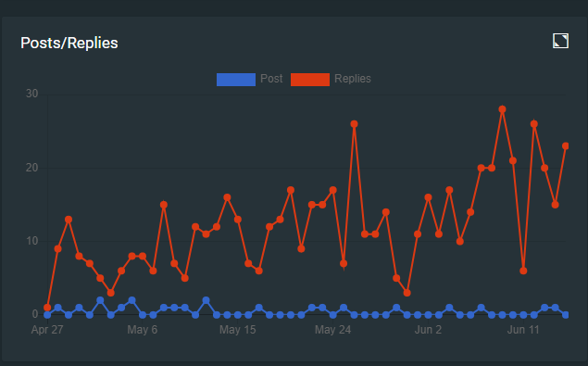Toggle the red Replies legend swatch
588x366 pixels.
coord(310,79)
